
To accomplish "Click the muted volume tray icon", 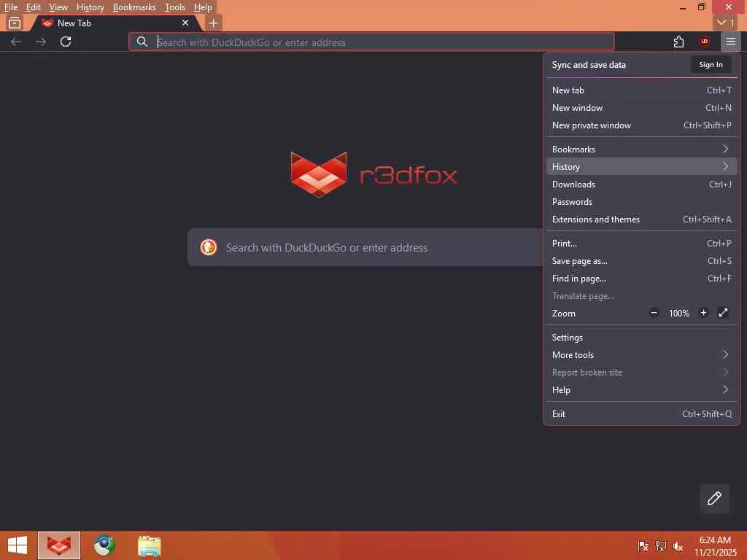I will (x=678, y=545).
